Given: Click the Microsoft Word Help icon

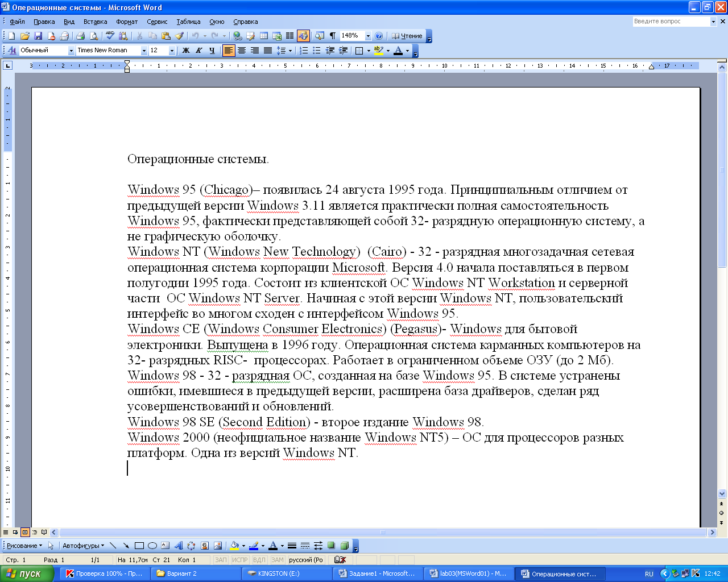Looking at the screenshot, I should (x=379, y=36).
